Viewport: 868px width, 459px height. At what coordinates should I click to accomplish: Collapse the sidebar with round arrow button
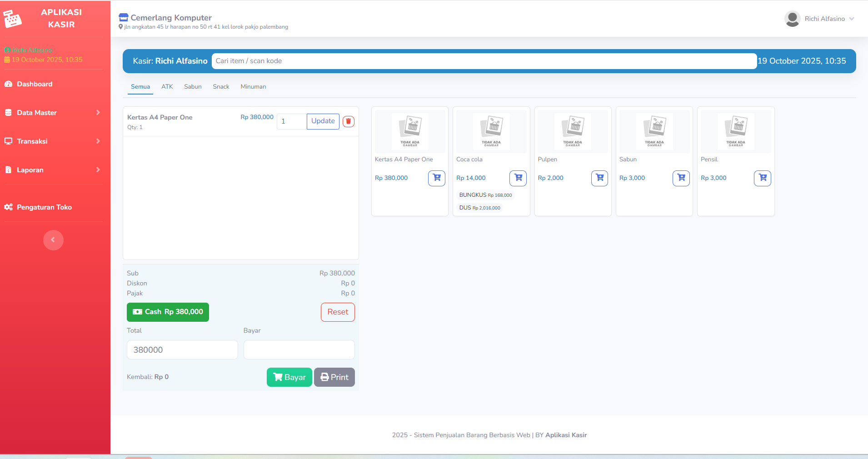click(x=53, y=240)
